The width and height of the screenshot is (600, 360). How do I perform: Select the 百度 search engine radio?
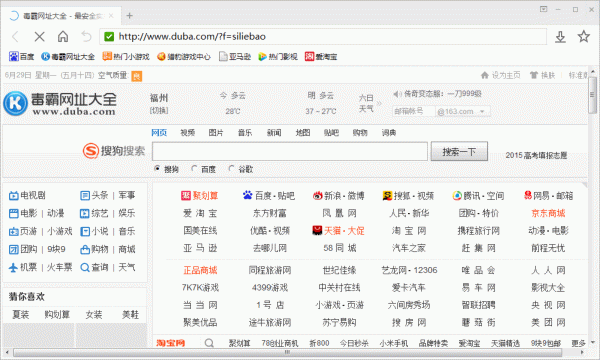[194, 169]
